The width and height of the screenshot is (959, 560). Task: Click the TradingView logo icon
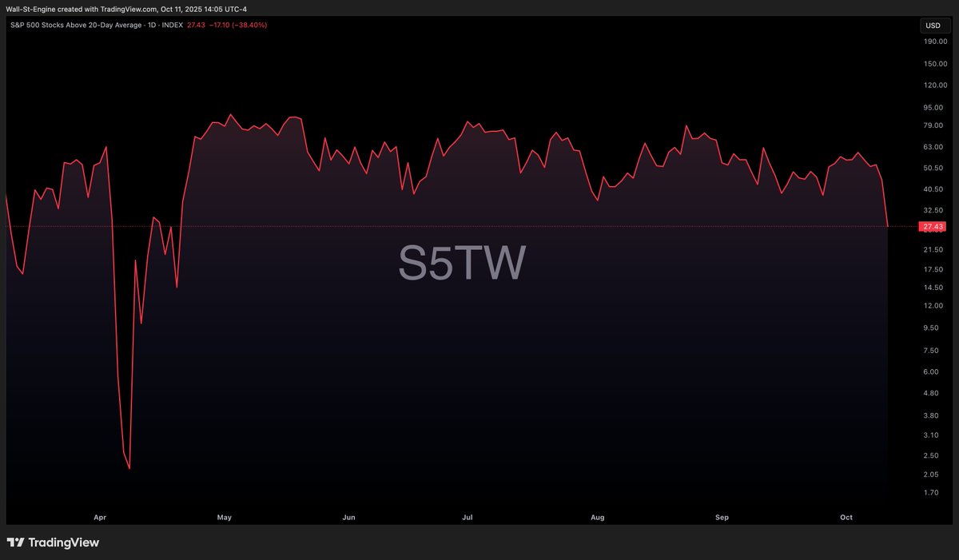pyautogui.click(x=15, y=542)
